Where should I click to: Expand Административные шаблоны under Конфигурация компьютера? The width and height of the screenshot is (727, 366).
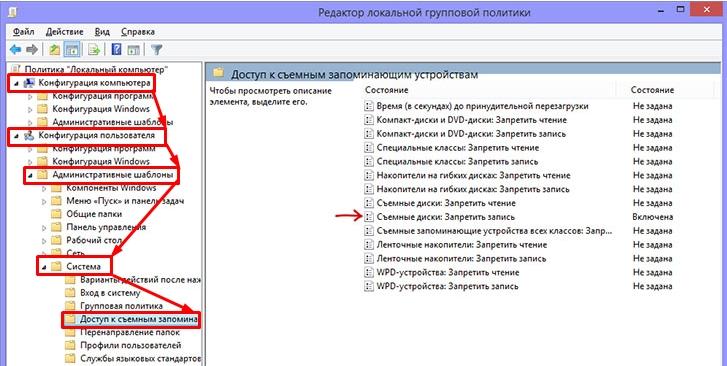pos(30,122)
